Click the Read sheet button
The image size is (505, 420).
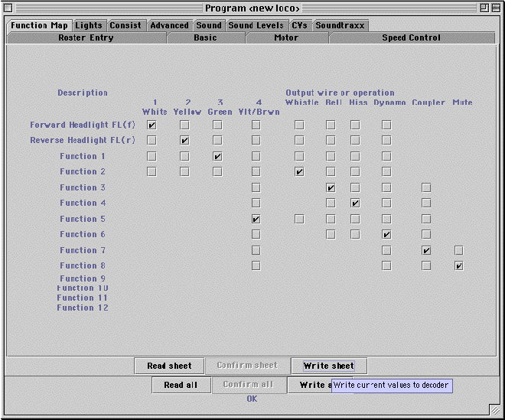click(169, 366)
